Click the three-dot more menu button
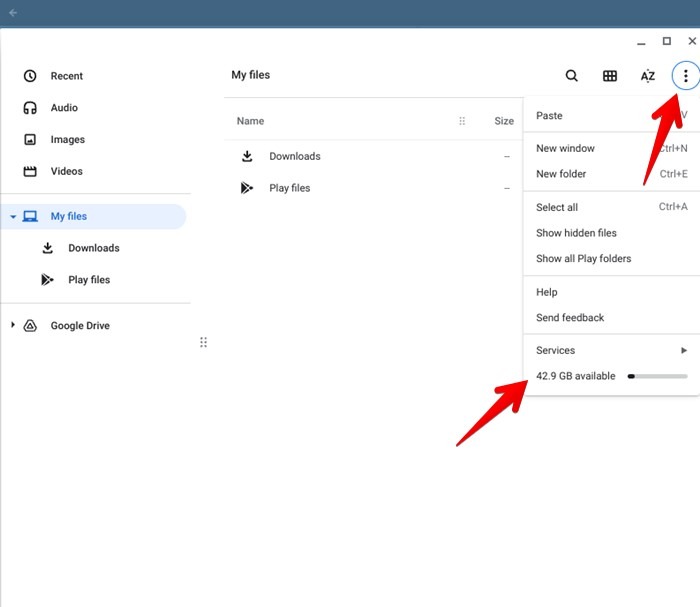 685,76
